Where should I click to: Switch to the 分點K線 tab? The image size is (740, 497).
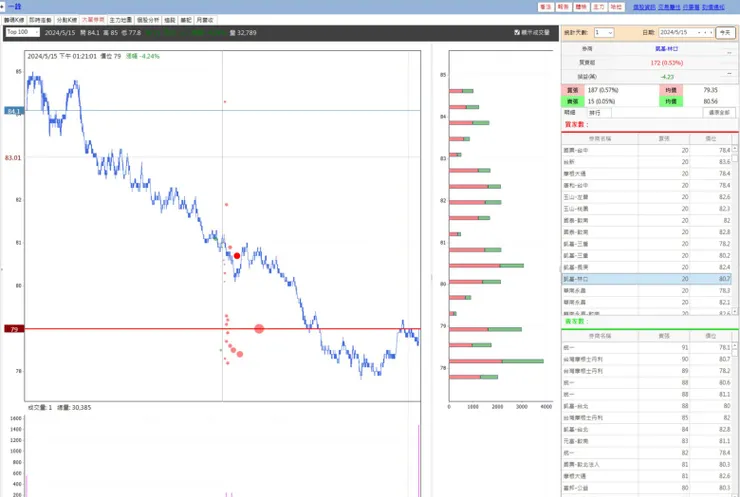tap(67, 20)
